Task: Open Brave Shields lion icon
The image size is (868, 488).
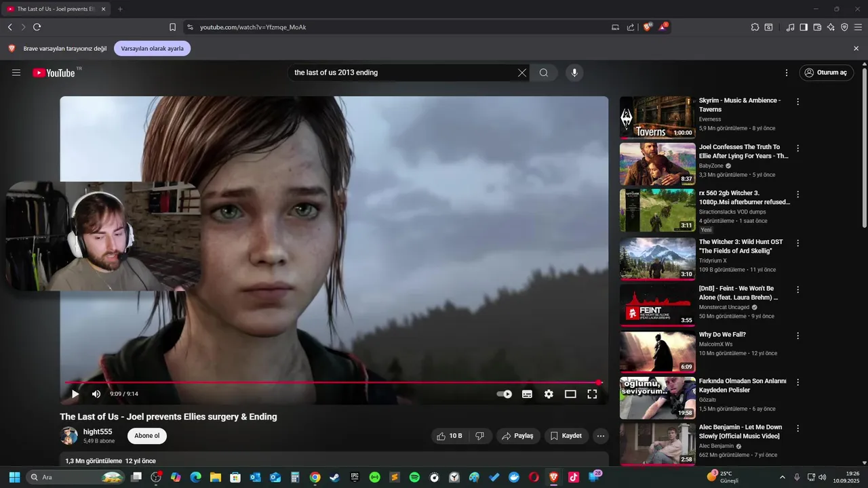Action: point(647,27)
